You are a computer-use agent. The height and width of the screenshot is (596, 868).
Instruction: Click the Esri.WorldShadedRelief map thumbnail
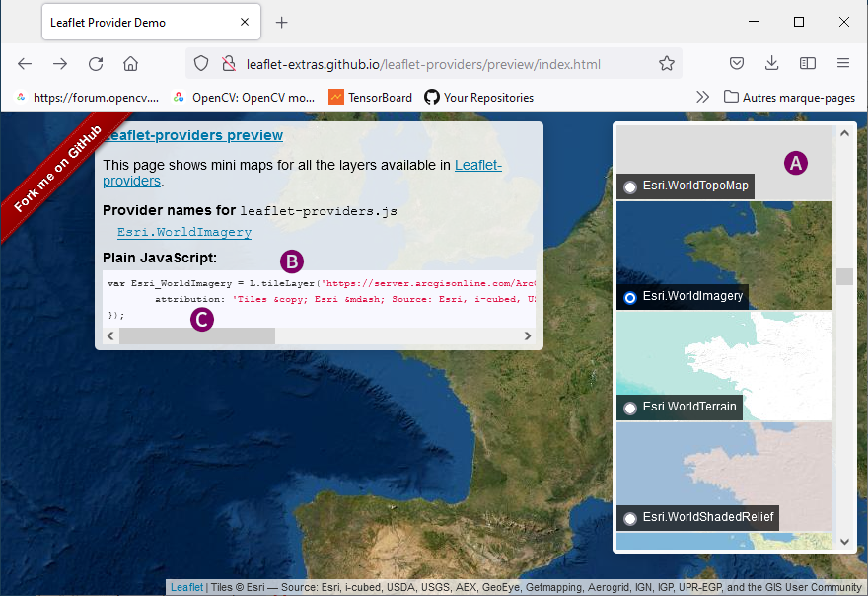724,477
